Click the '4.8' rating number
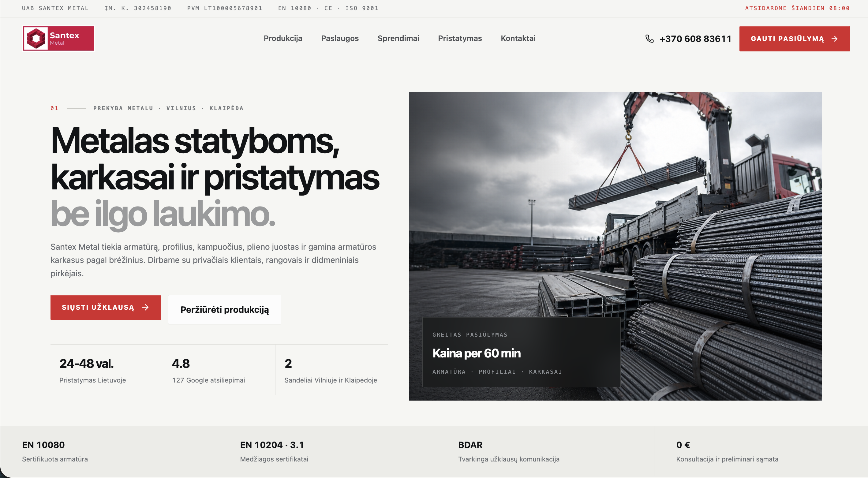Screen dimensions: 868x478 pyautogui.click(x=181, y=364)
